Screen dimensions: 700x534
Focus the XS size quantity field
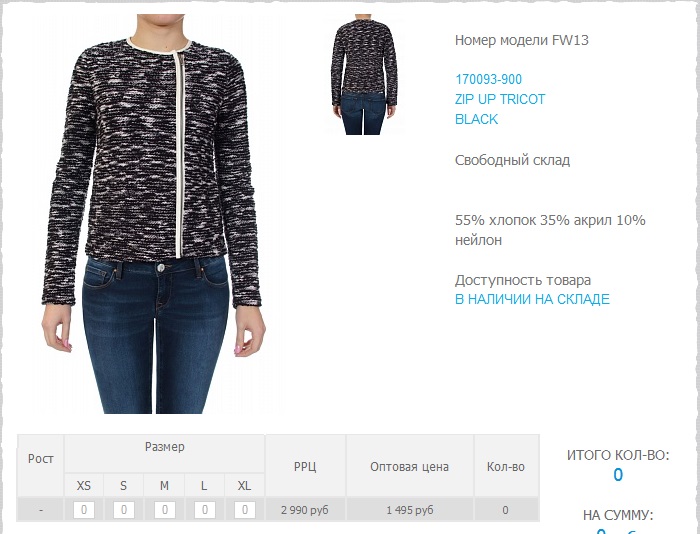[x=83, y=510]
